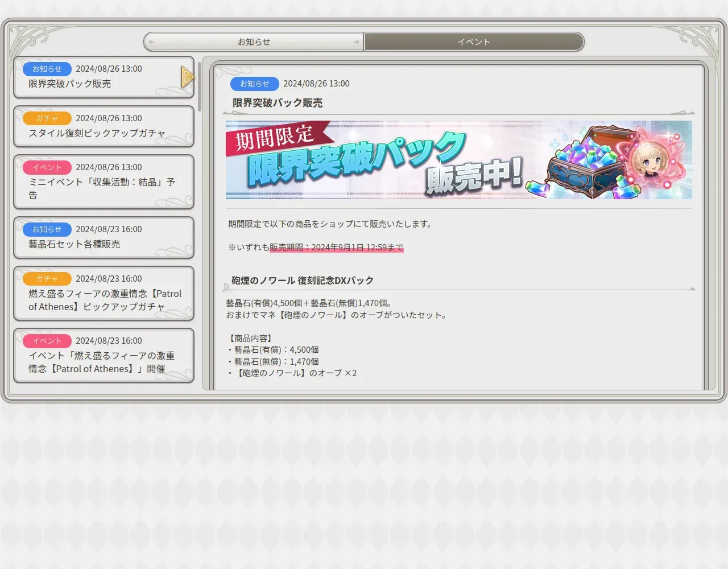Click the gold arrow selection marker
Screen dimensions: 728x569
point(188,77)
